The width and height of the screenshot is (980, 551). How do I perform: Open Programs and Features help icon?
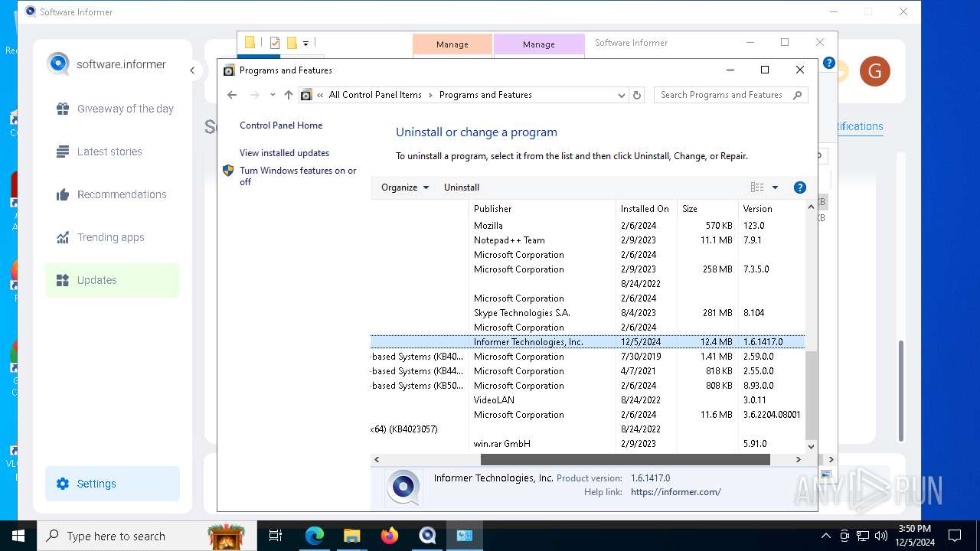(x=800, y=187)
